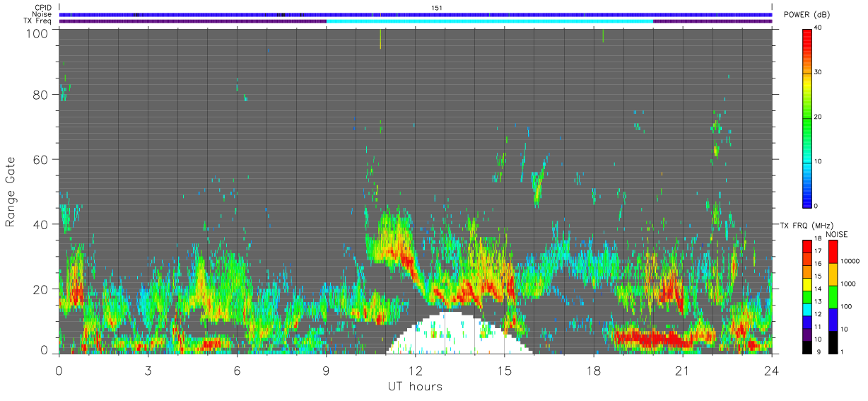Click the '15' tick on UT hours axis
Screen dimensions: 868x401
tap(504, 371)
